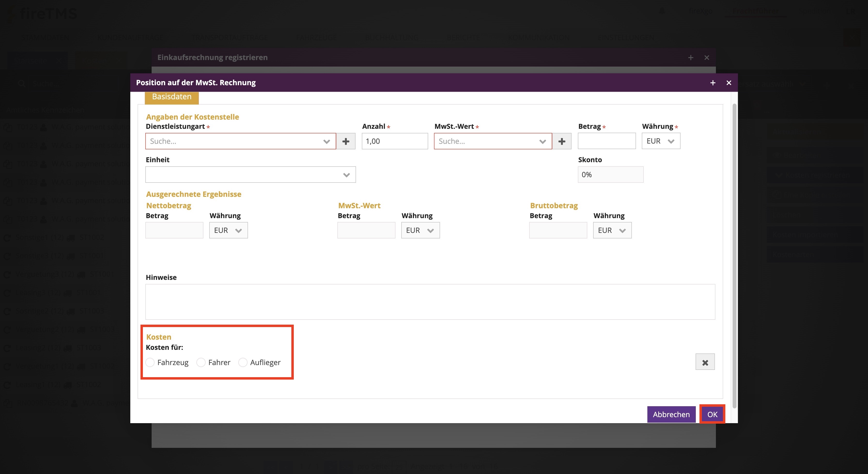
Task: Close the Position auf der MwSt. Rechnung dialog
Action: 728,83
